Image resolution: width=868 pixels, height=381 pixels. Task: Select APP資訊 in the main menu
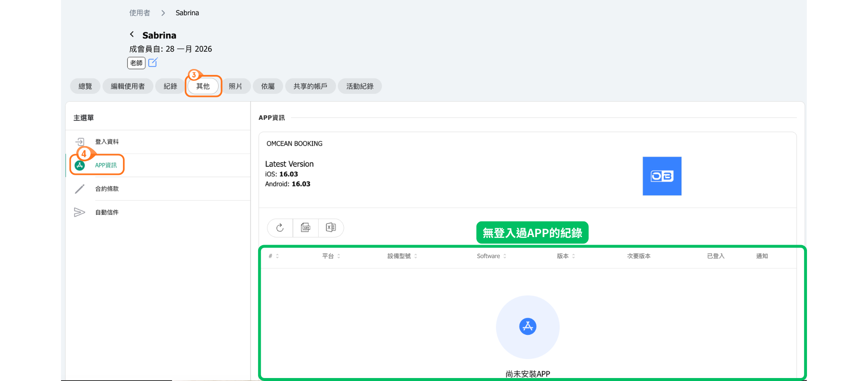click(106, 165)
